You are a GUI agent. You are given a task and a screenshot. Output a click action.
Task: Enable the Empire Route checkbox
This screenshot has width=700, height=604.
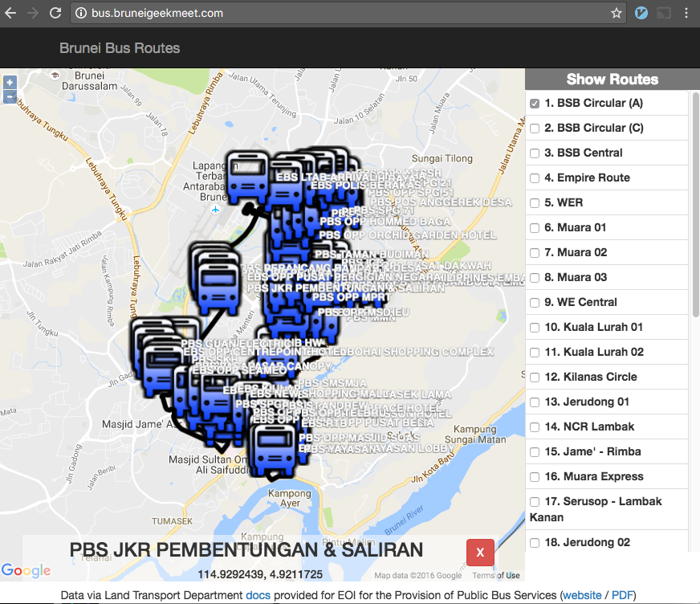pyautogui.click(x=534, y=178)
